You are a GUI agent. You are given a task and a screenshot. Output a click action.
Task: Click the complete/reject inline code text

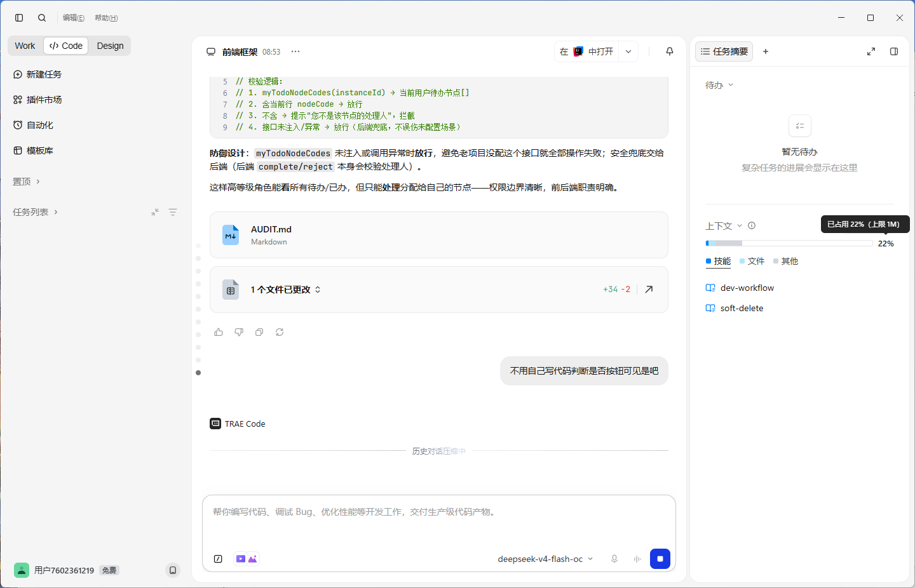click(295, 166)
